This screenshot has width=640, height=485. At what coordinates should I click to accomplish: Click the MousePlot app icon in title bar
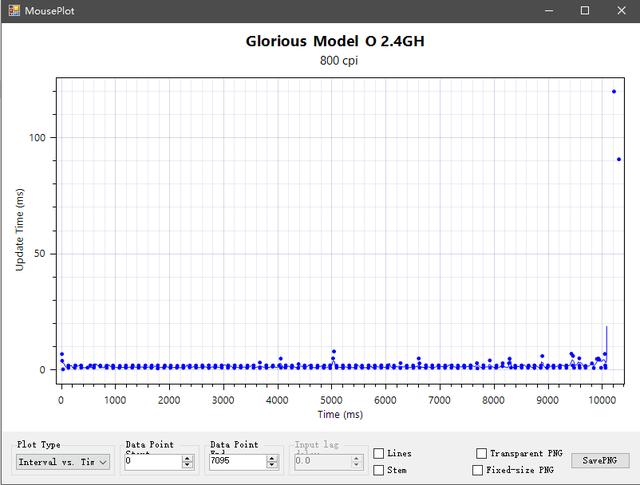point(14,10)
